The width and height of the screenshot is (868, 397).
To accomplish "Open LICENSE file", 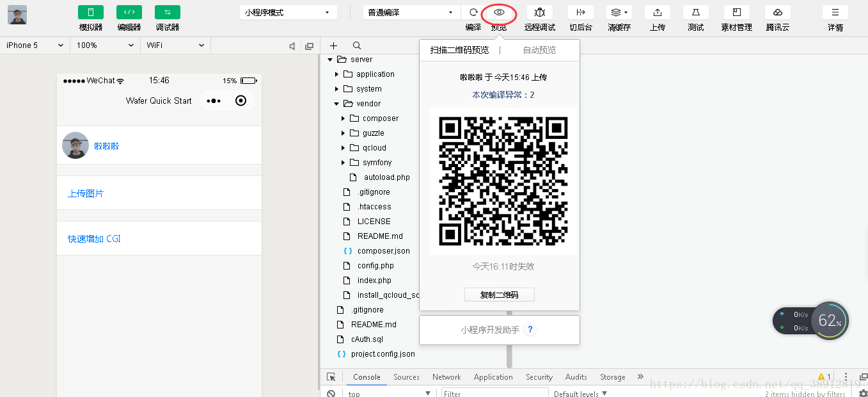I will (374, 222).
